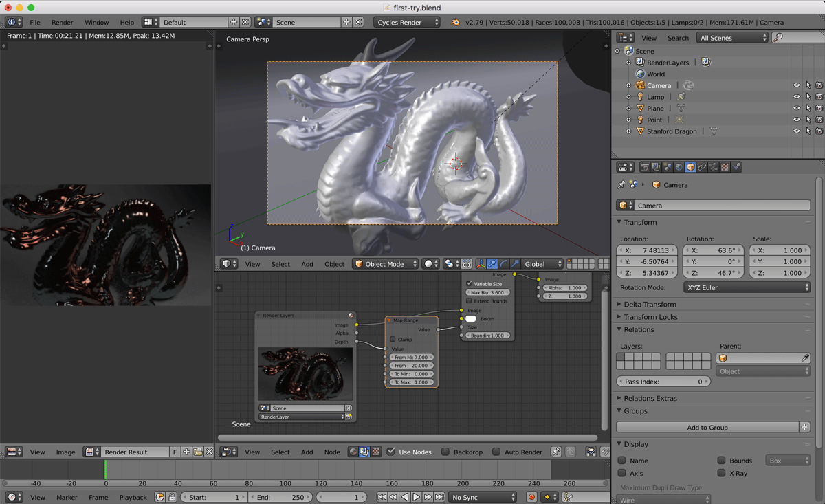This screenshot has height=504, width=825.
Task: Open the Constraints properties tab (chain icon)
Action: point(702,167)
